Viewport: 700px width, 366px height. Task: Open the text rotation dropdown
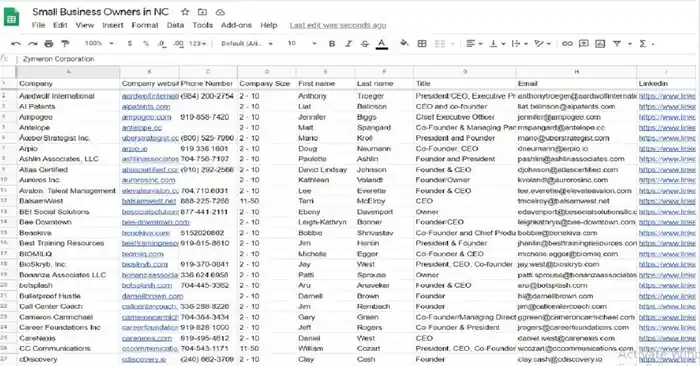click(542, 44)
